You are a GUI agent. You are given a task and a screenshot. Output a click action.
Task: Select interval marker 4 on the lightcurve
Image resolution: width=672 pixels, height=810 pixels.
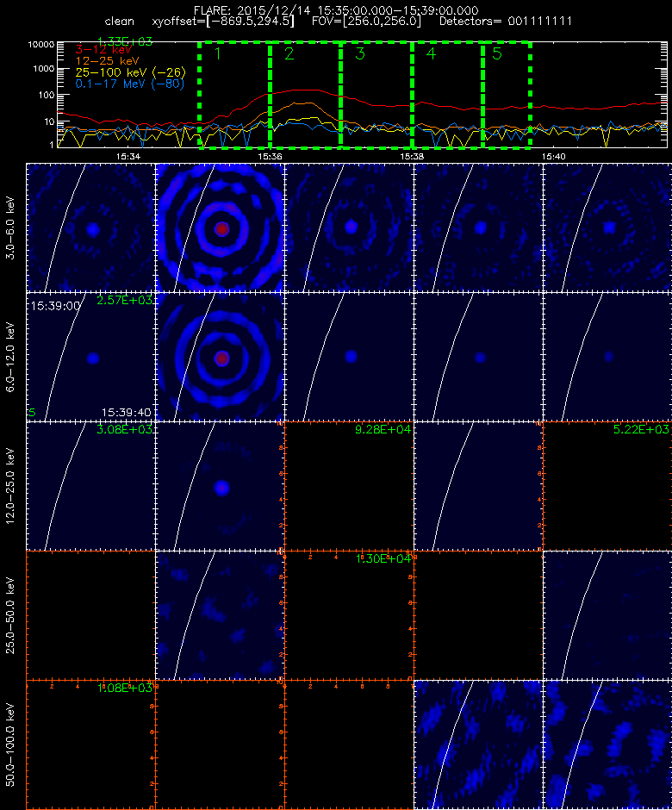pyautogui.click(x=431, y=53)
